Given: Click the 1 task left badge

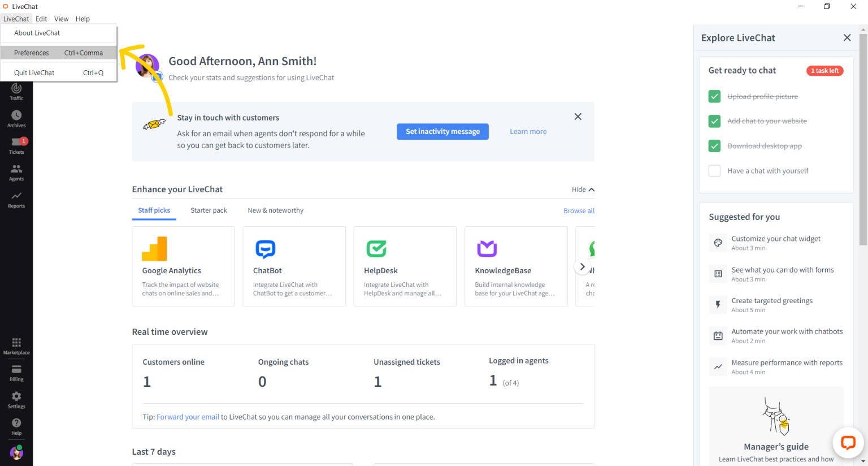Looking at the screenshot, I should pos(824,71).
